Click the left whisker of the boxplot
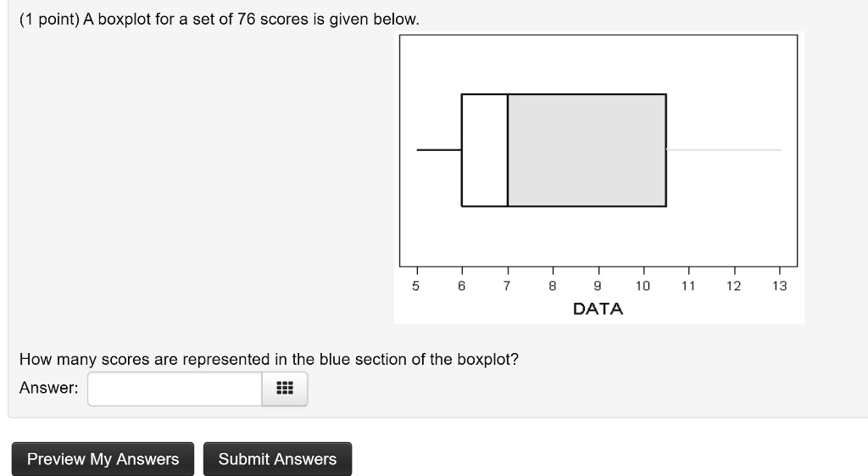This screenshot has width=868, height=476. 439,149
